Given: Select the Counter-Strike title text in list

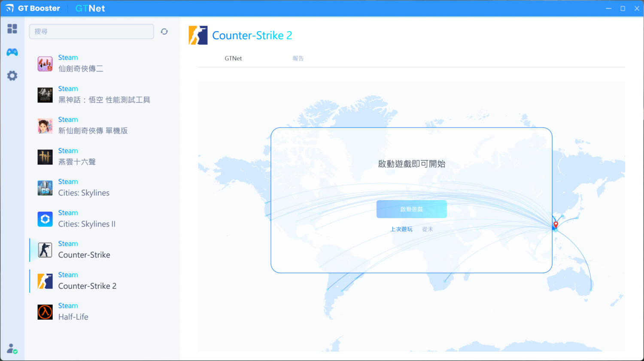Looking at the screenshot, I should 84,255.
